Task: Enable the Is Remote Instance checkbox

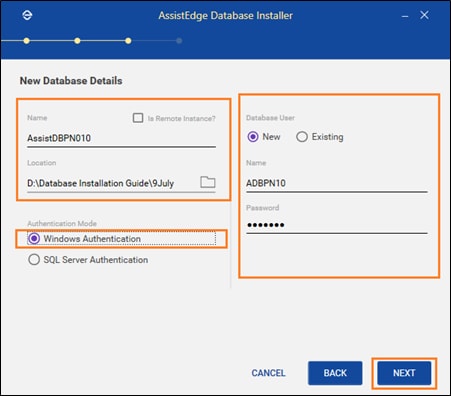Action: click(138, 118)
